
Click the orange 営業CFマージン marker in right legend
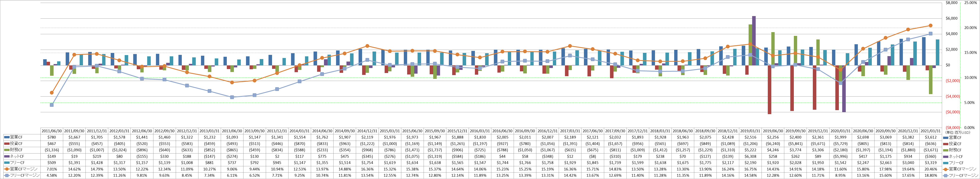tap(946, 169)
